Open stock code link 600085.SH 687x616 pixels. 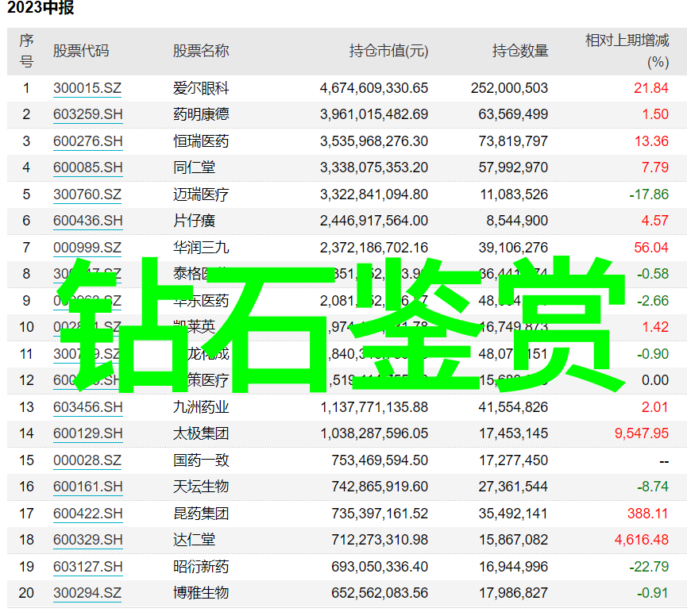pos(87,168)
